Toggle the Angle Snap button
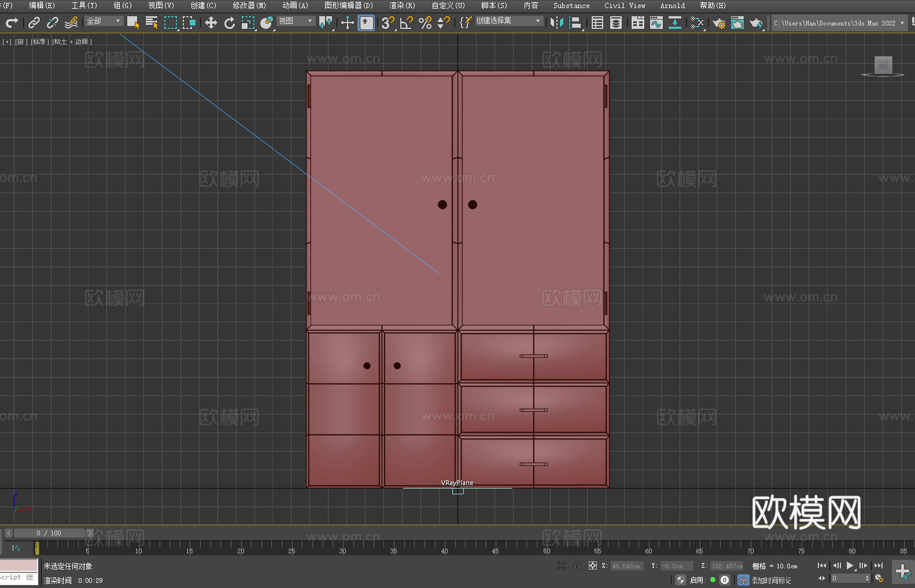Viewport: 915px width, 588px height. point(407,23)
